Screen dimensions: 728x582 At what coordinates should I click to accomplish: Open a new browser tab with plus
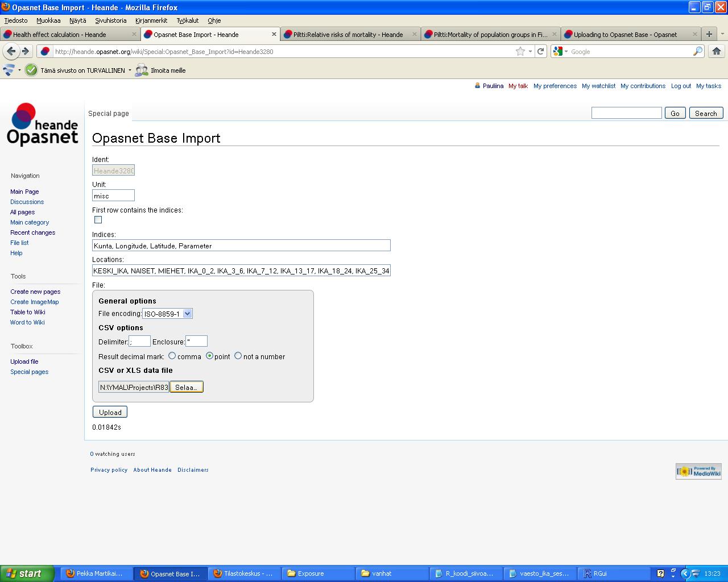pos(709,34)
